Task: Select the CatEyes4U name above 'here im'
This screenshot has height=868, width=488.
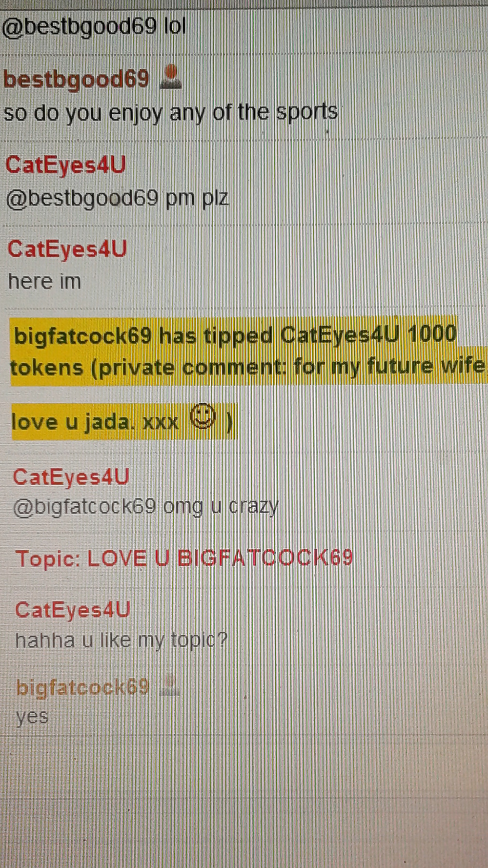Action: pyautogui.click(x=67, y=249)
